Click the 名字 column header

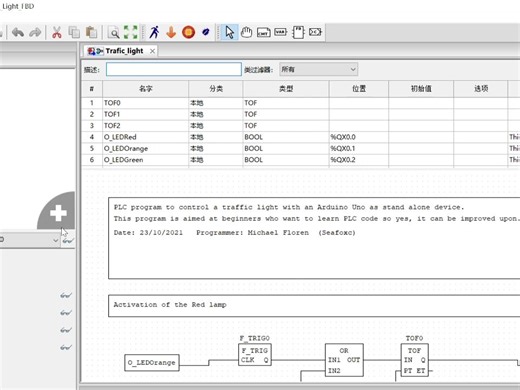point(146,89)
